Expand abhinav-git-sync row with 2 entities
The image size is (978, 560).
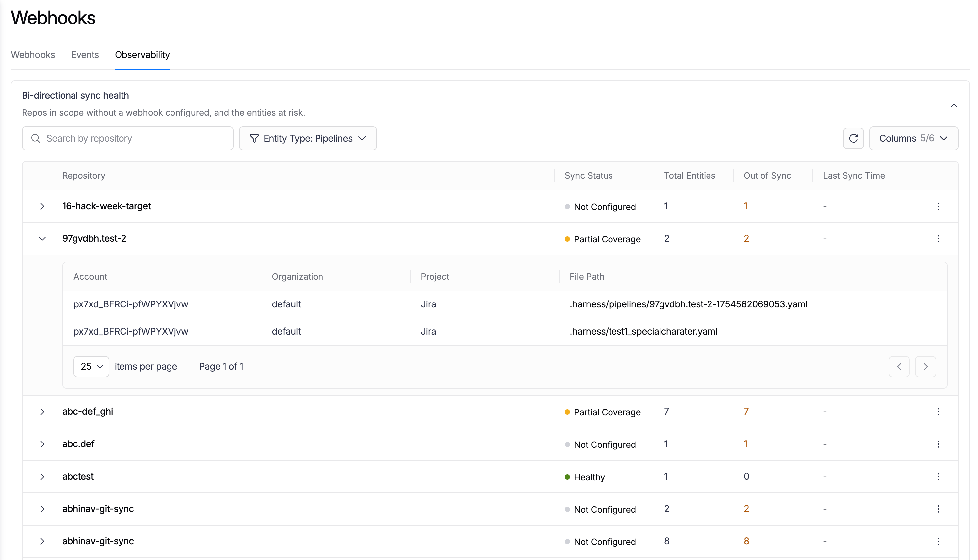tap(42, 509)
